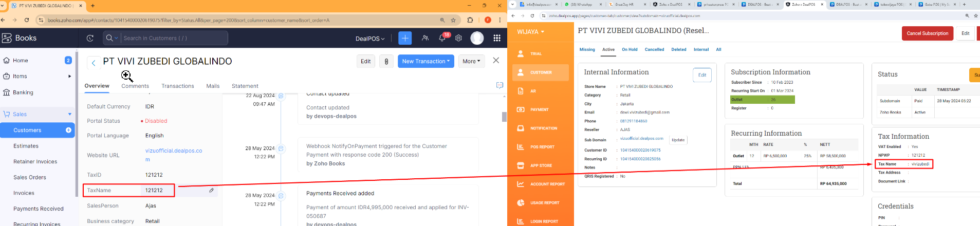This screenshot has height=226, width=980.
Task: Click Update button next to Sub Domain
Action: pos(678,140)
